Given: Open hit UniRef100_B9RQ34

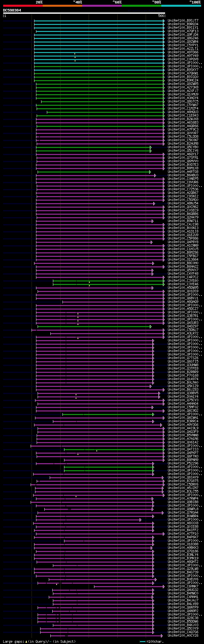Looking at the screenshot, I should [x=183, y=24].
